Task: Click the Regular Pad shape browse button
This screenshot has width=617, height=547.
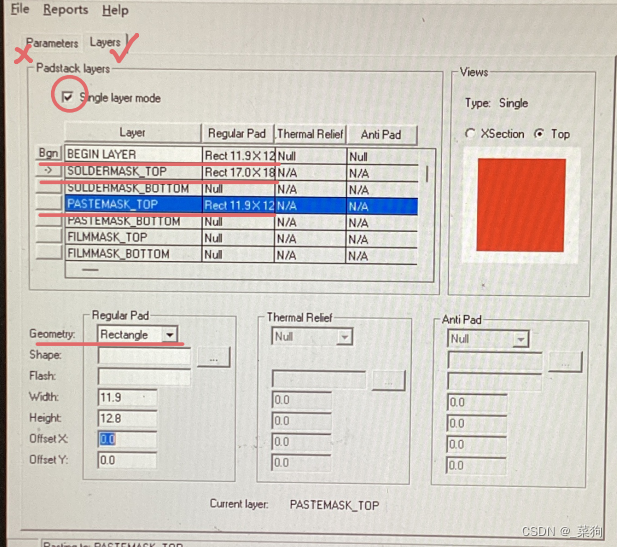Action: pyautogui.click(x=213, y=358)
